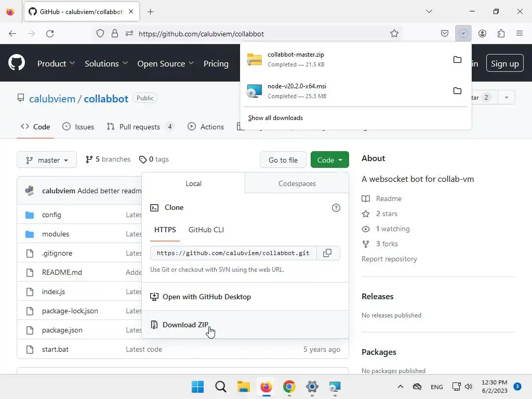Open the config folder
Image resolution: width=532 pixels, height=399 pixels.
(51, 215)
